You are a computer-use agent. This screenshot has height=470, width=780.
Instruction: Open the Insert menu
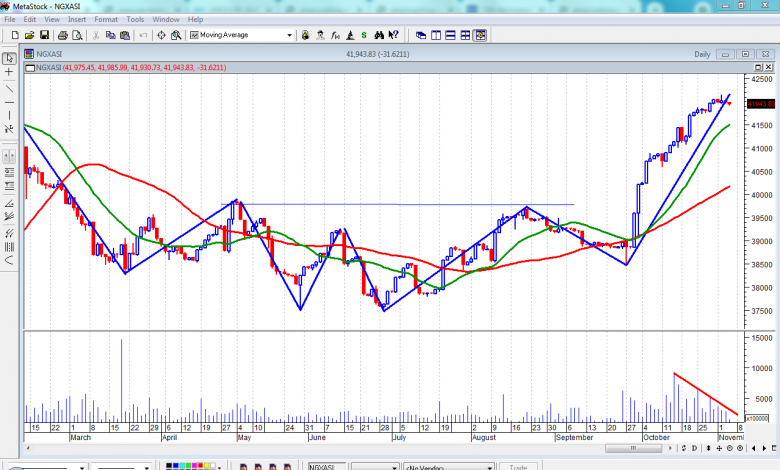pos(77,19)
